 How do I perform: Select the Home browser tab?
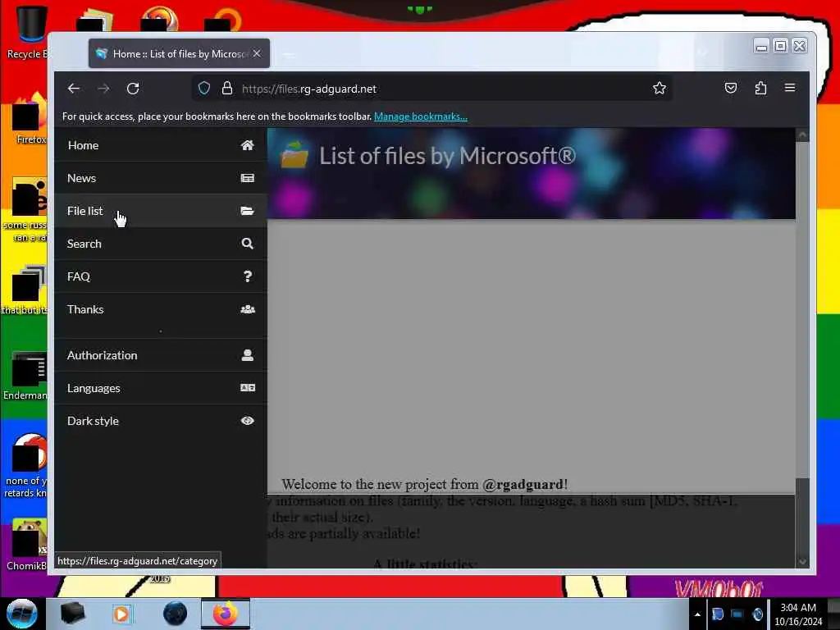(x=179, y=53)
